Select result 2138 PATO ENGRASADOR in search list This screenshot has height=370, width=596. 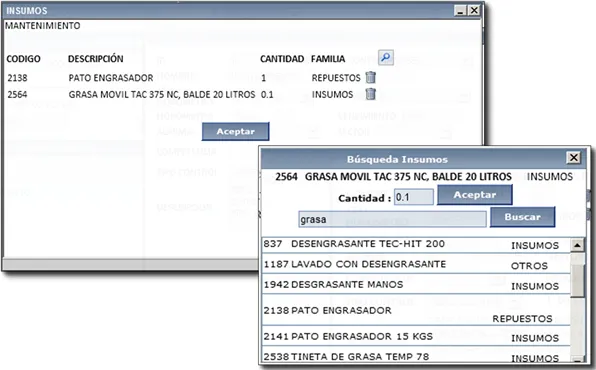(416, 310)
